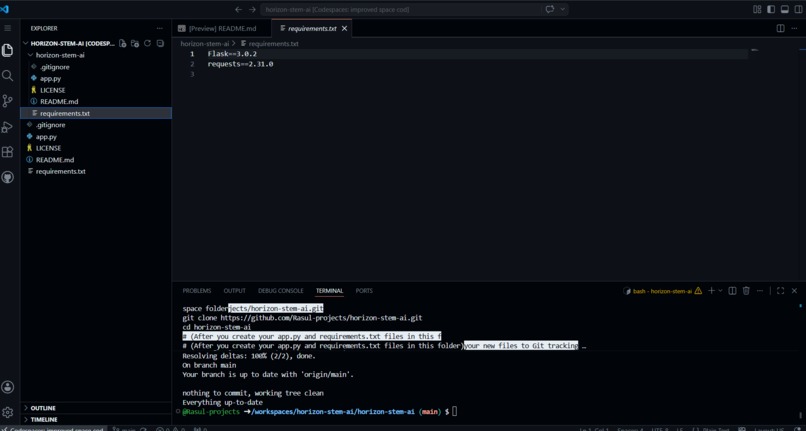This screenshot has width=806, height=431.
Task: Click the horizon-stem-ai breadcrumb segment
Action: (x=205, y=44)
